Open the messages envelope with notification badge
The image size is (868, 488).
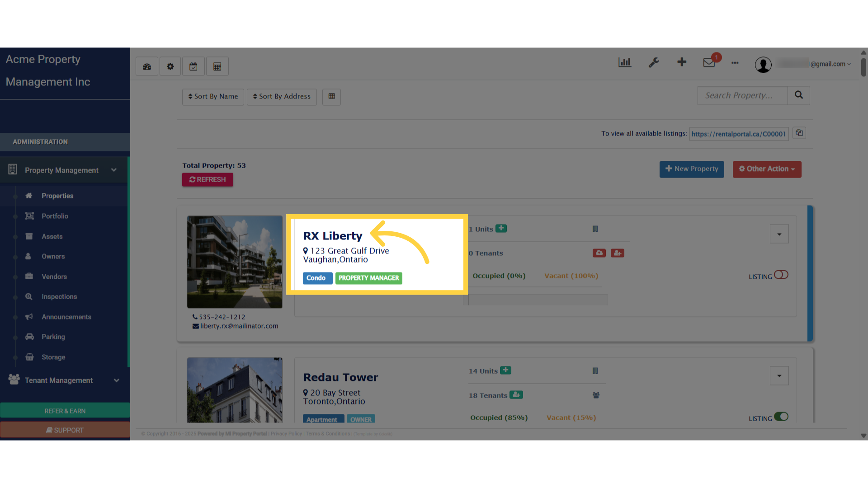click(x=708, y=63)
